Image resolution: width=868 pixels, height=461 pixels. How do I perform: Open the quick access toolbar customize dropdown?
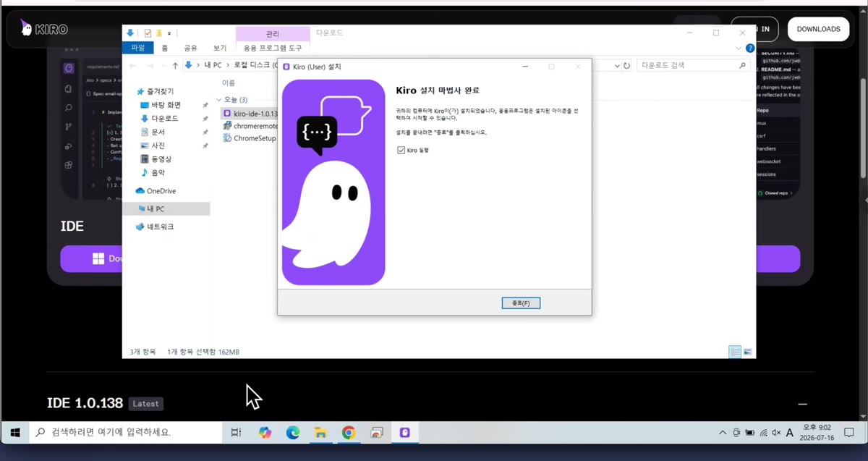click(x=169, y=33)
